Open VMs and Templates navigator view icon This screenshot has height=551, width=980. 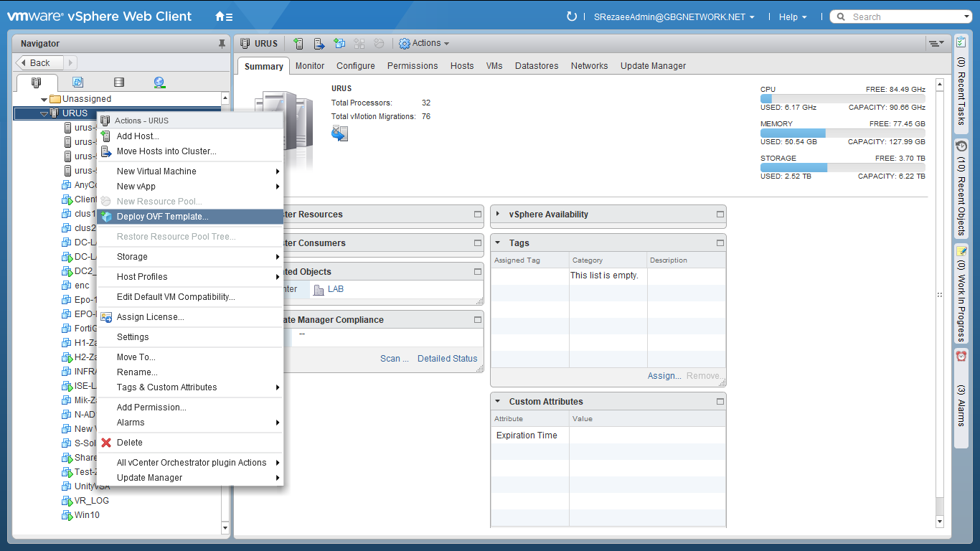(78, 83)
